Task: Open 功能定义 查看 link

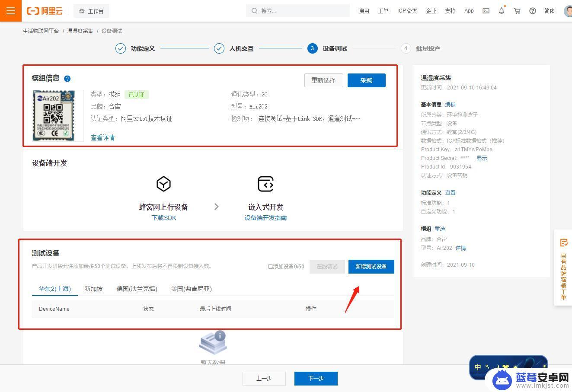Action: point(450,193)
